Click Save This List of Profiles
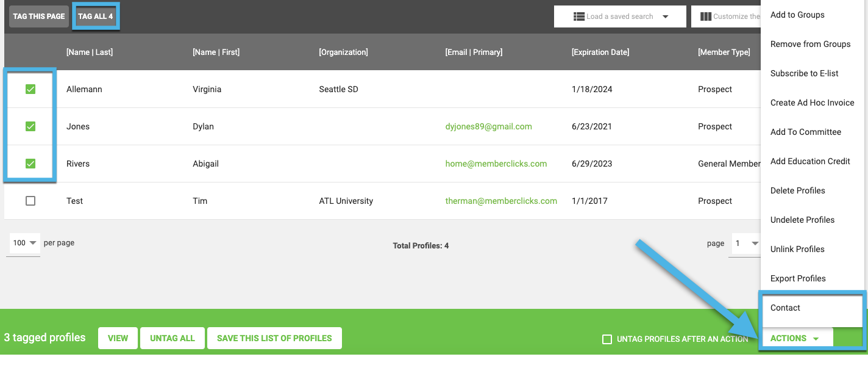The width and height of the screenshot is (868, 365). 274,338
